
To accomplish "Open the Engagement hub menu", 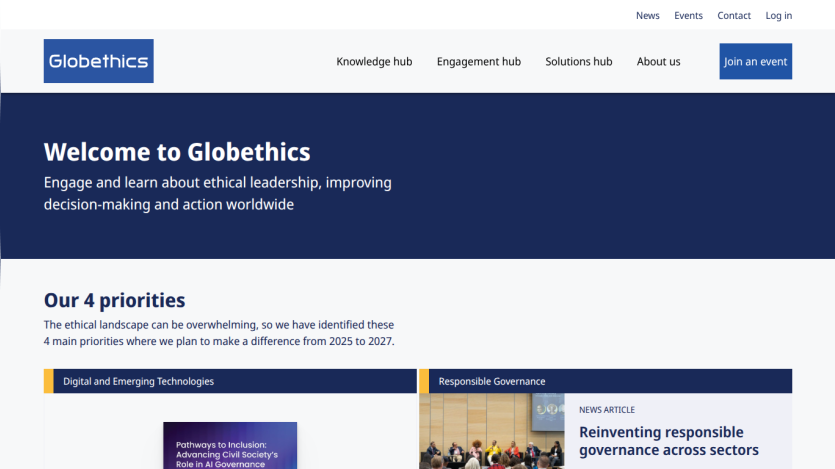I will point(479,62).
